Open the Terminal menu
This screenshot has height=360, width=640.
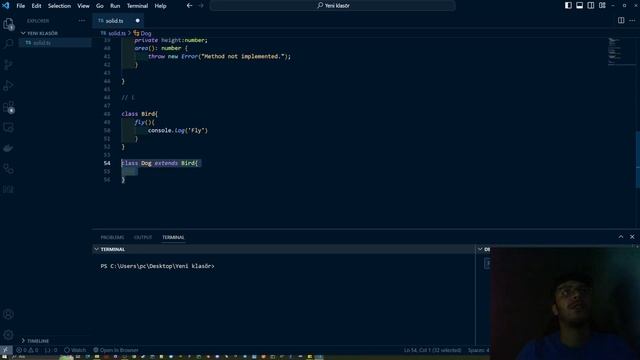click(x=137, y=6)
